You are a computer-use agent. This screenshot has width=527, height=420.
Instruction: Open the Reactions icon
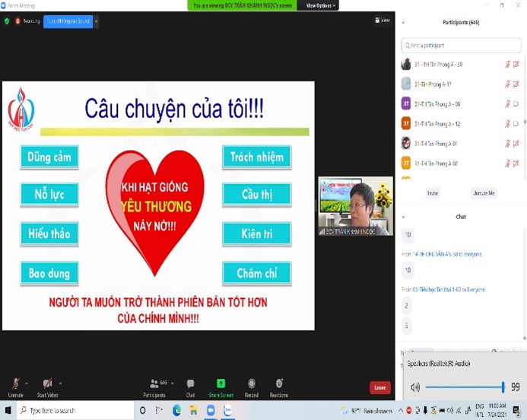pos(279,384)
